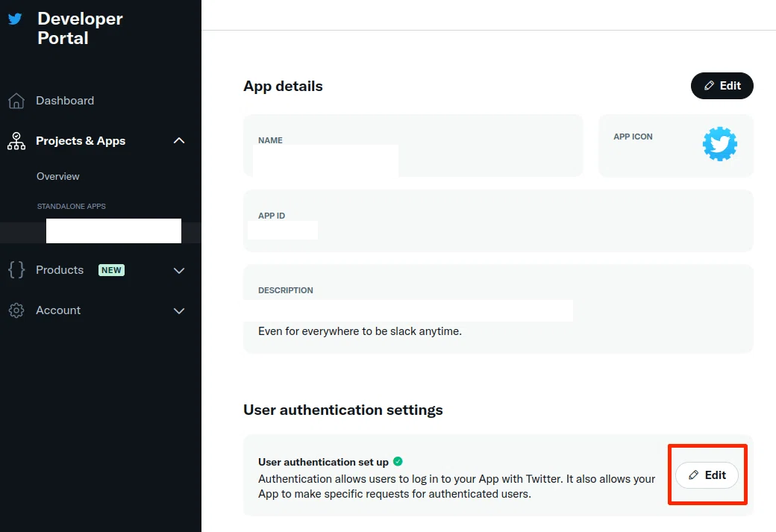Click the pencil icon in App details Edit
776x532 pixels.
tap(709, 86)
